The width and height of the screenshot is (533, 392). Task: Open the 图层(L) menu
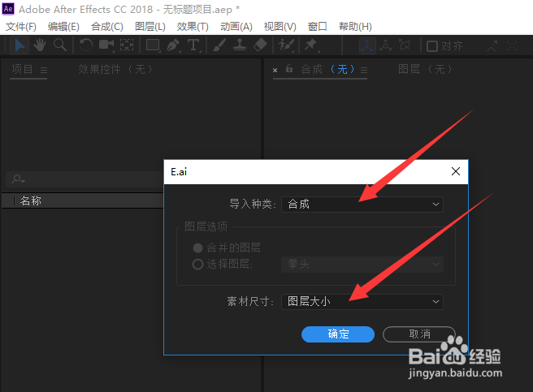(149, 27)
